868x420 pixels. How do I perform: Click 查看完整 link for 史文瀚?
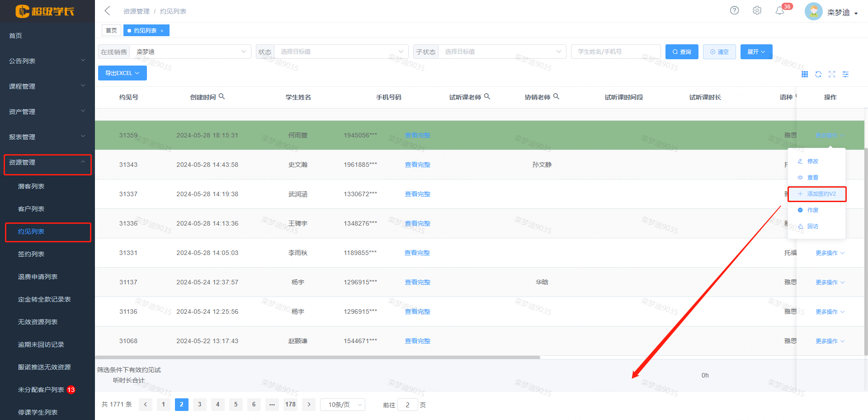[x=417, y=165]
